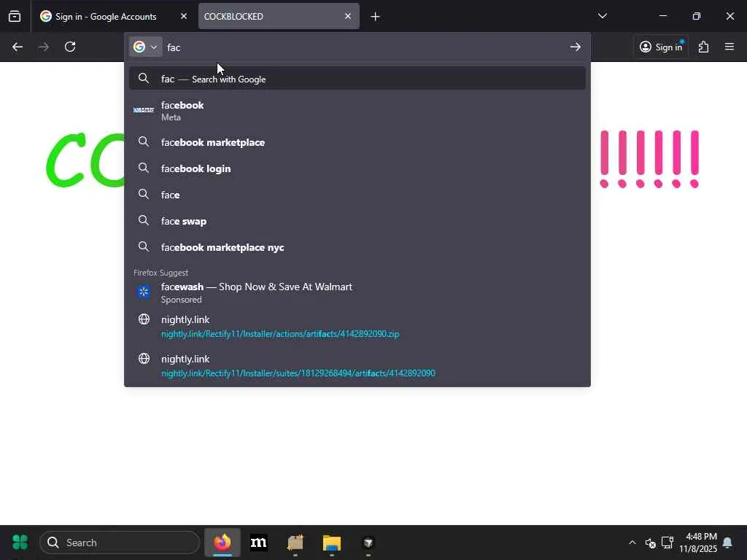Open the File Explorer taskbar icon
The width and height of the screenshot is (747, 560).
pos(332,542)
